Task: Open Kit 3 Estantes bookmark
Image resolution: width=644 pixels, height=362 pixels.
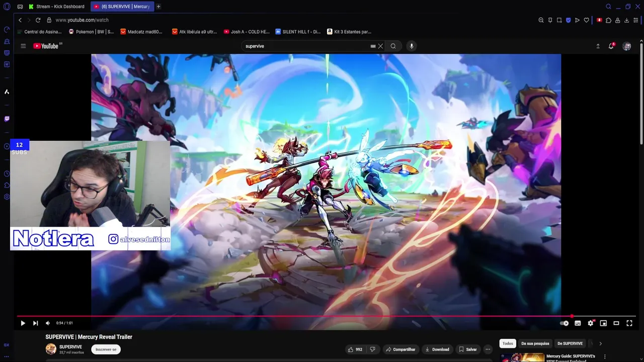Action: coord(349,32)
